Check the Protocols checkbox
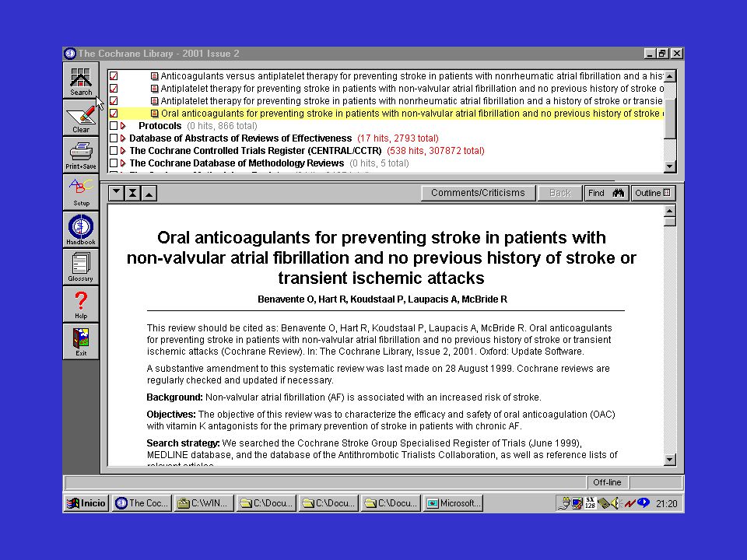Image resolution: width=747 pixels, height=560 pixels. click(114, 126)
